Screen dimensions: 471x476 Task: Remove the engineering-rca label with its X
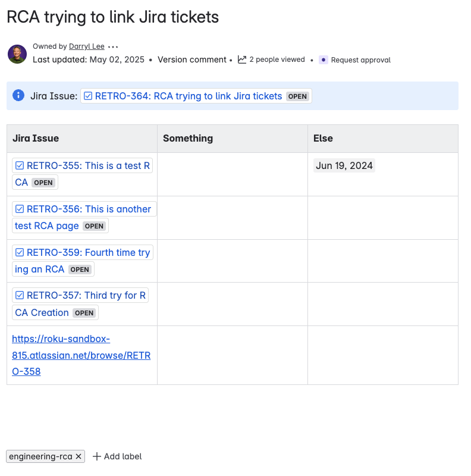coord(78,456)
